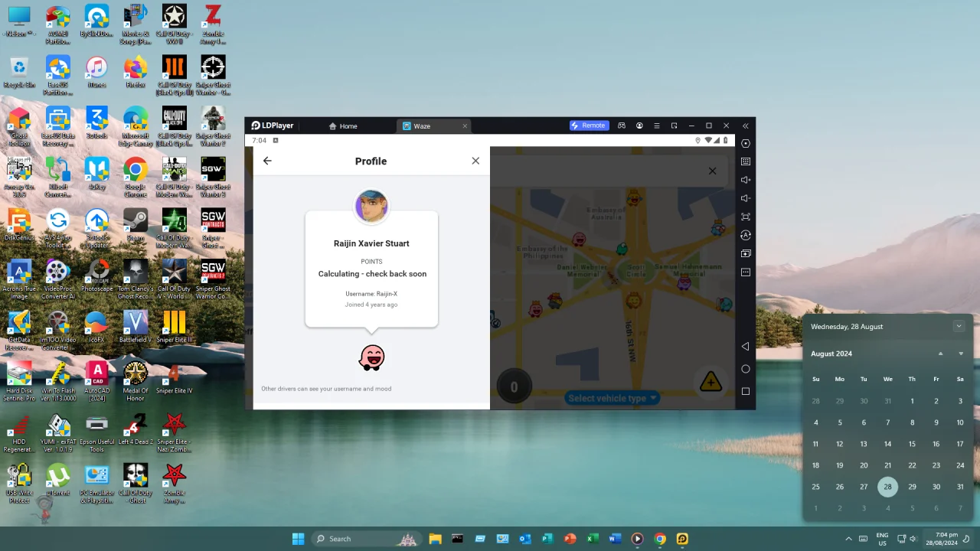Tap the pink Wazer mood icon
Image resolution: width=980 pixels, height=551 pixels.
371,357
